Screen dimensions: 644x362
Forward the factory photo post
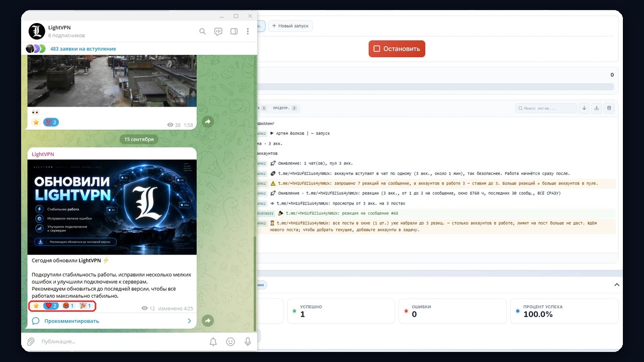[208, 122]
